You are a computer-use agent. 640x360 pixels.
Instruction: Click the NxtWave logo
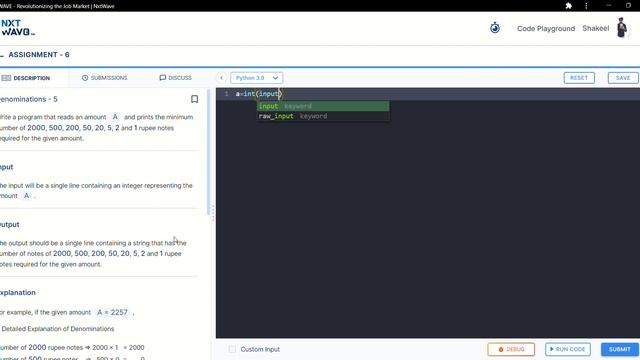coord(18,28)
